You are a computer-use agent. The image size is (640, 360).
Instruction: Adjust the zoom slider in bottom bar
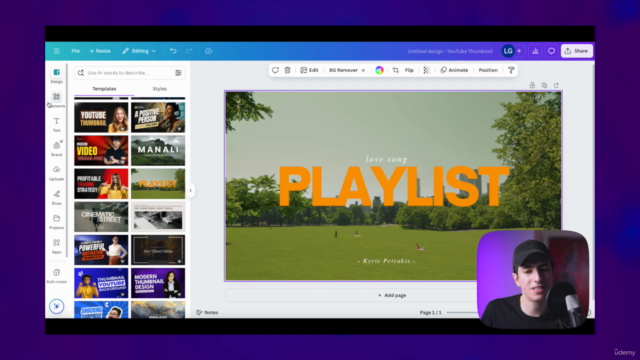point(462,312)
